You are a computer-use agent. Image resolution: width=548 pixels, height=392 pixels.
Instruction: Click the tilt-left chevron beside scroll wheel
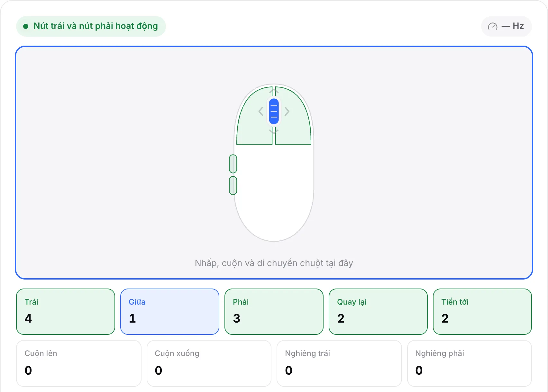[x=261, y=111]
